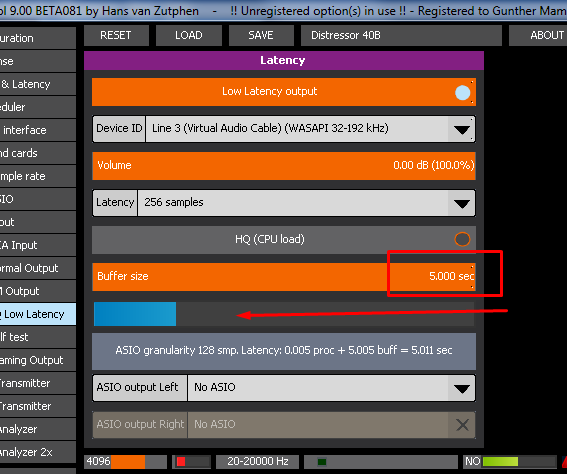Click the red clipping indicator in status bar
Screen dimensions: 567x474
pyautogui.click(x=181, y=462)
